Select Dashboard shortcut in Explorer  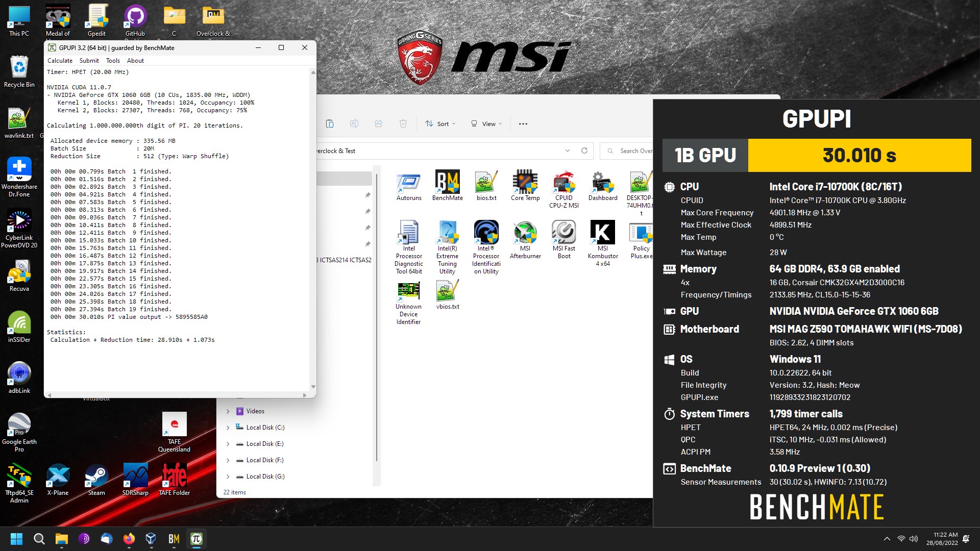coord(603,186)
